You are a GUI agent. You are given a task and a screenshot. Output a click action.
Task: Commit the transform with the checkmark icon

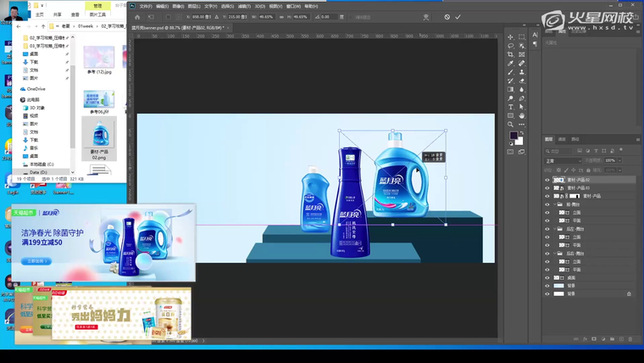tap(458, 17)
